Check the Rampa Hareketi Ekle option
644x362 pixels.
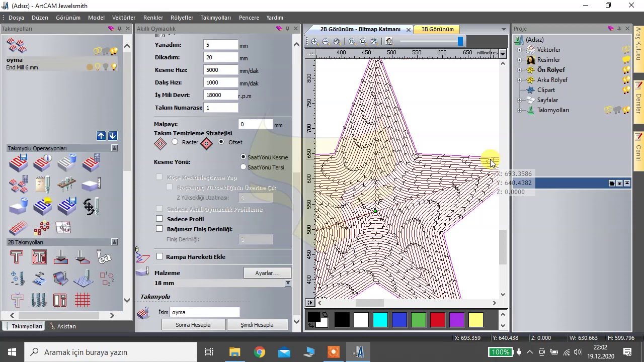160,257
